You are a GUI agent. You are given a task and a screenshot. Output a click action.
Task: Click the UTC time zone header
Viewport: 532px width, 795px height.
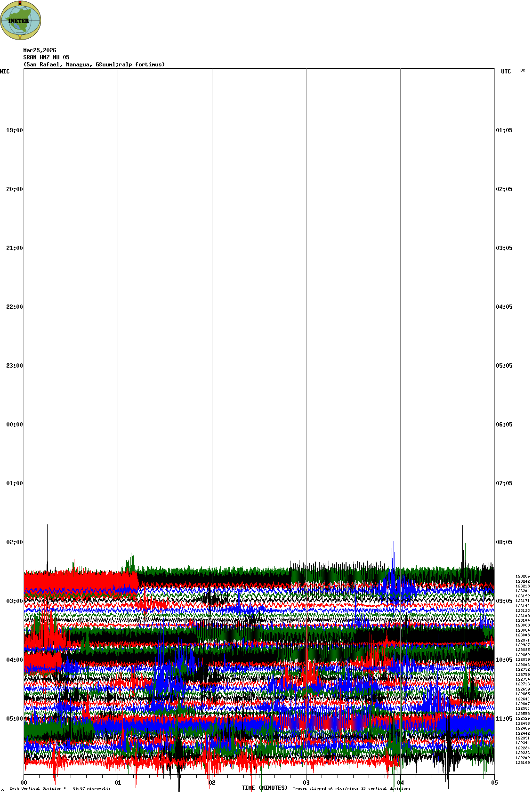(506, 72)
